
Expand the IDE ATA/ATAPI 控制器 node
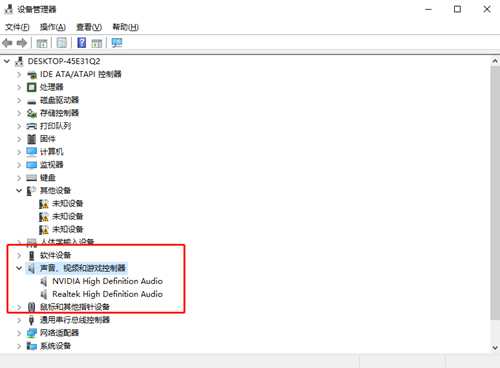pyautogui.click(x=19, y=74)
